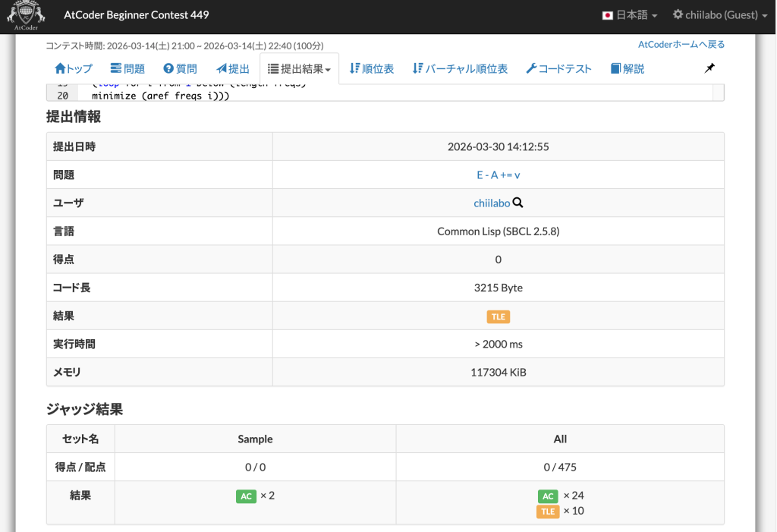Select the 0 / 0 Sample score cell
This screenshot has height=532, width=777.
tap(255, 467)
